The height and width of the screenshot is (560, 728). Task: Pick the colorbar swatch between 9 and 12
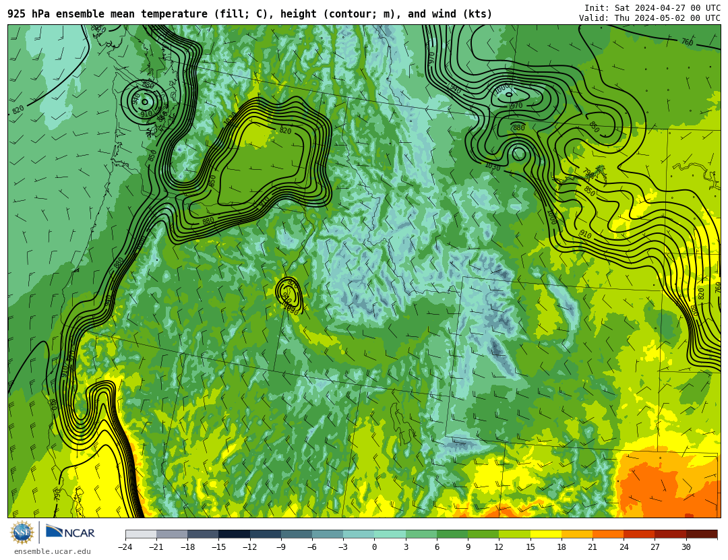[483, 534]
